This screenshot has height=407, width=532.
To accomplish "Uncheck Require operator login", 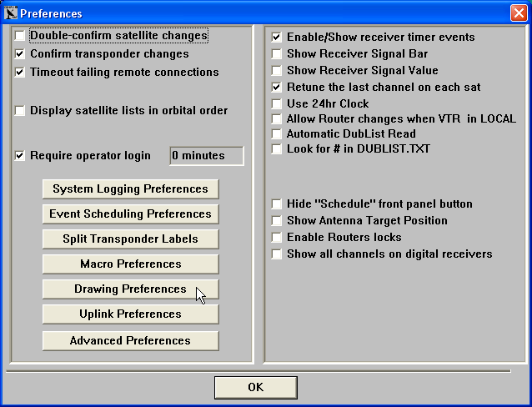I will [x=20, y=155].
